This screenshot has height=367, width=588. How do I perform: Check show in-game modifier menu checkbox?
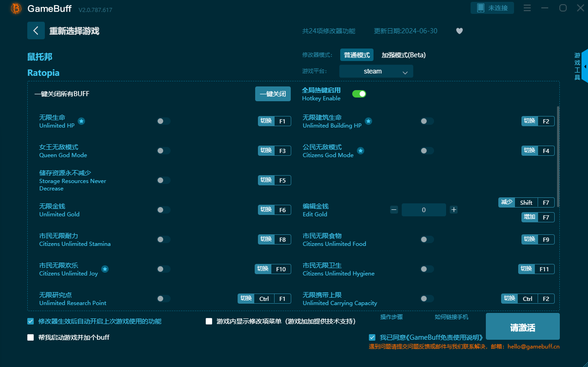coord(209,321)
